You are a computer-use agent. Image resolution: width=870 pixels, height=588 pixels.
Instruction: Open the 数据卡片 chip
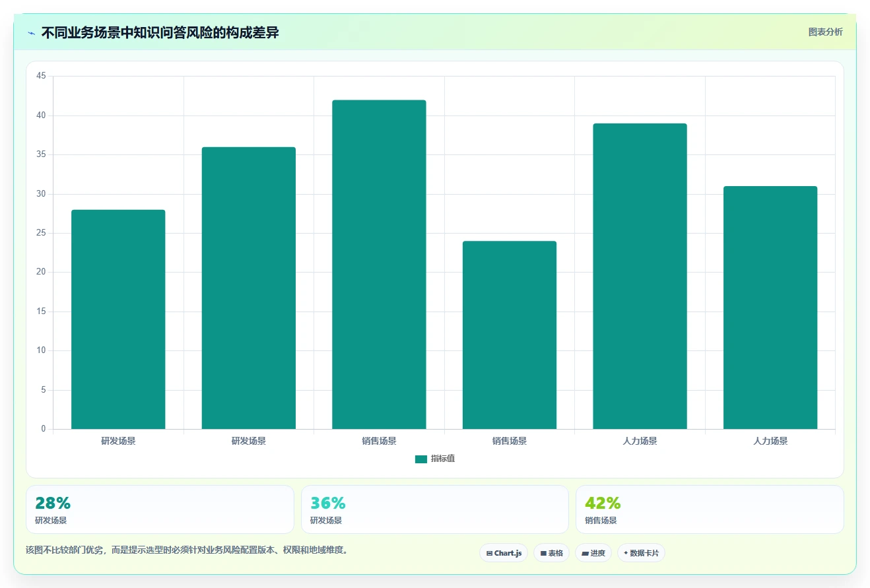click(641, 553)
